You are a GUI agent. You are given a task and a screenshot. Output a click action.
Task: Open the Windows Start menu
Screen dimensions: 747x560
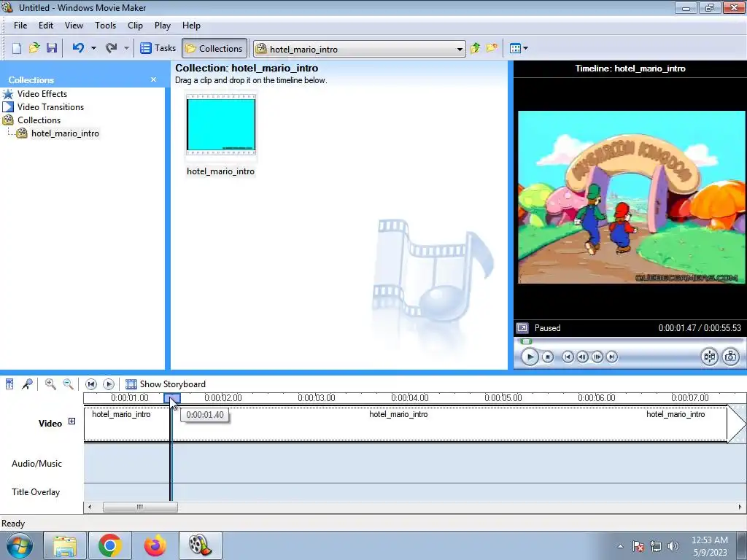pos(20,545)
